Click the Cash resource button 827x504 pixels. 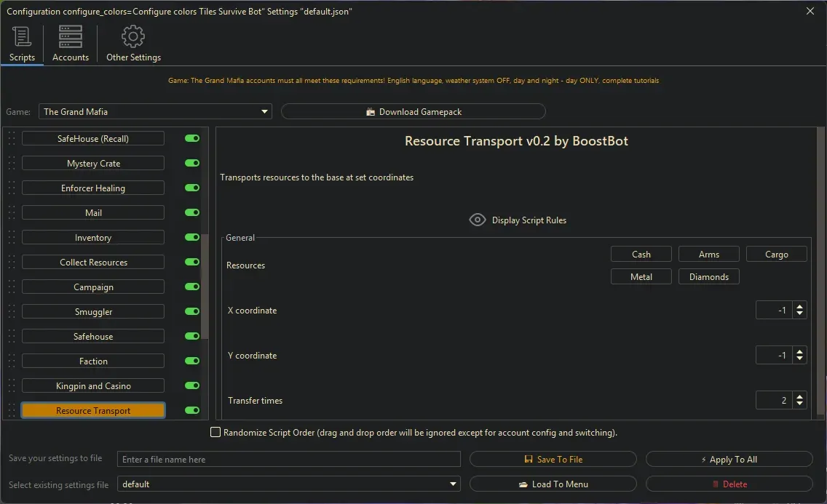pos(641,255)
